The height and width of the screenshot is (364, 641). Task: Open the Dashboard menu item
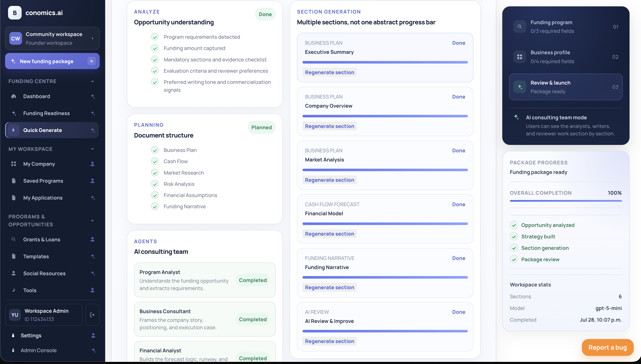tap(52, 96)
